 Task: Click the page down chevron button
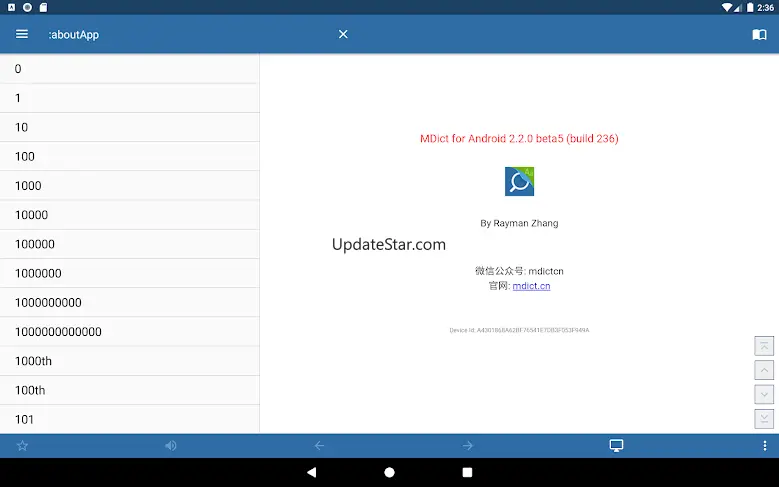[x=764, y=395]
